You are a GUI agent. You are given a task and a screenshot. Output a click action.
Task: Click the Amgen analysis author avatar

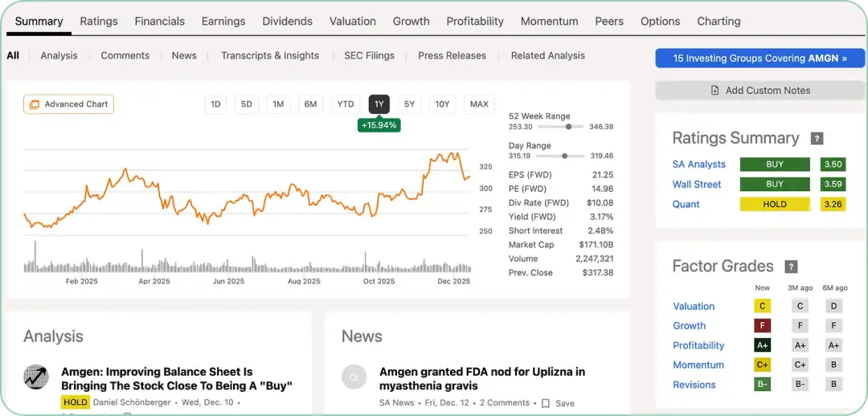[x=36, y=377]
